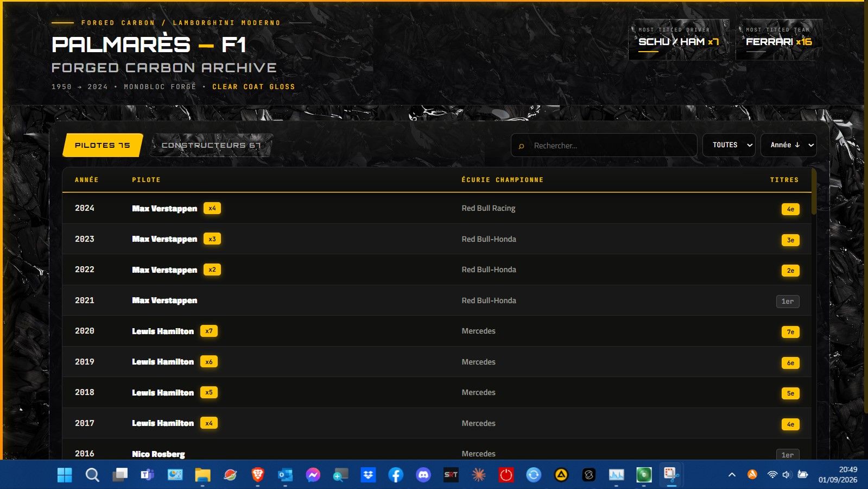868x489 pixels.
Task: Click the Titres column header
Action: 784,180
